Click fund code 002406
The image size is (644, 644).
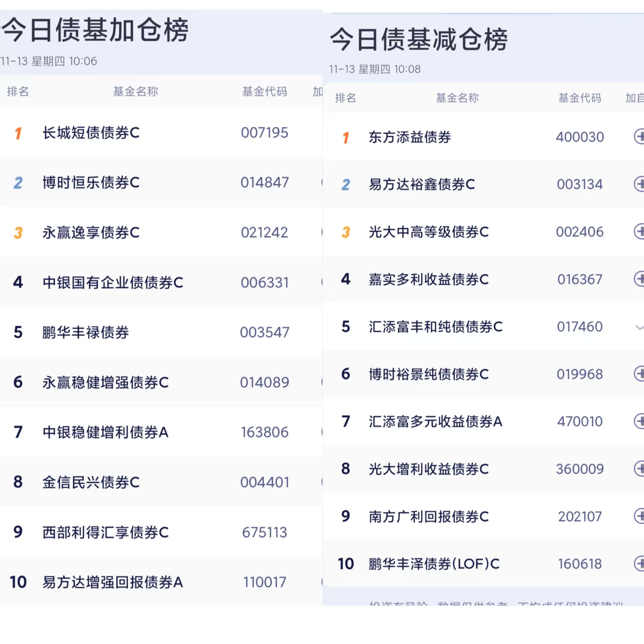580,231
